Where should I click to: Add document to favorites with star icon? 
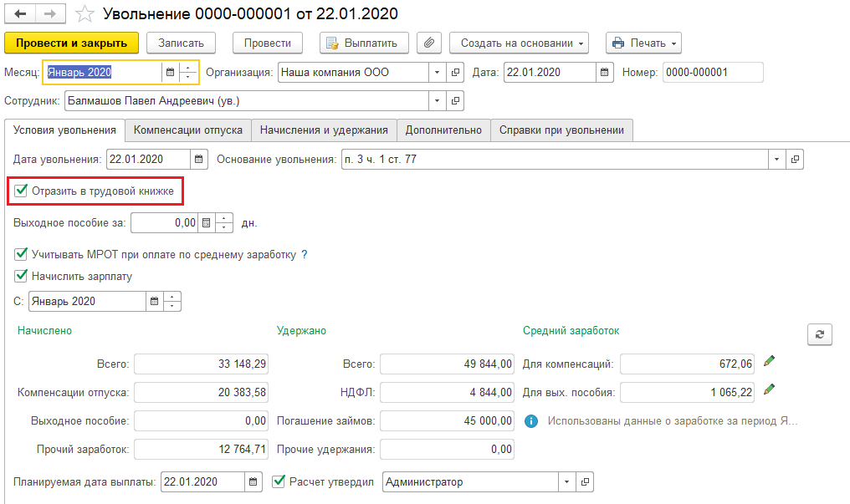point(84,14)
